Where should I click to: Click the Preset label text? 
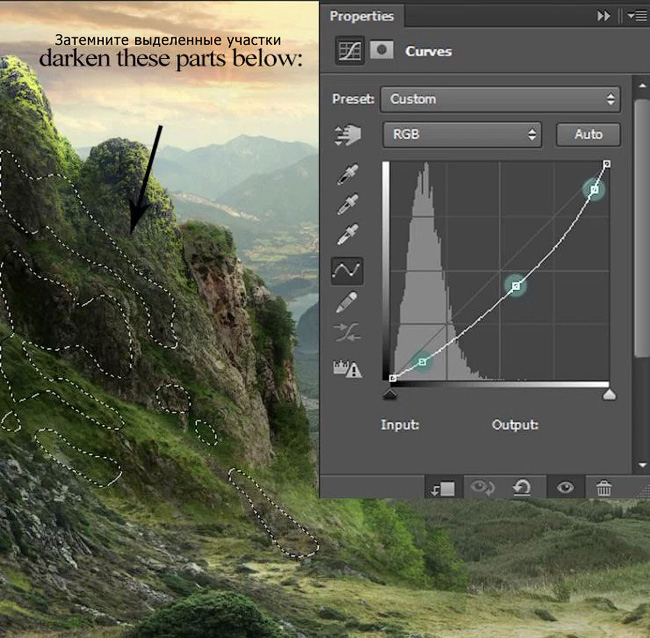(x=353, y=99)
